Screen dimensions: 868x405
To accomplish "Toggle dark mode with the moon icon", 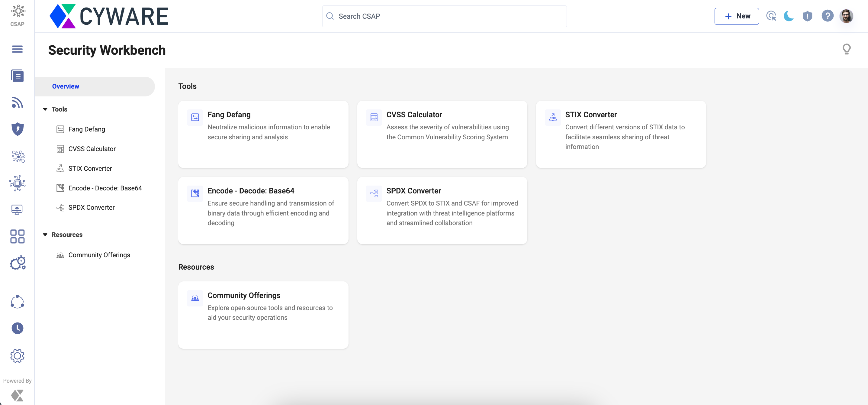I will (x=789, y=16).
